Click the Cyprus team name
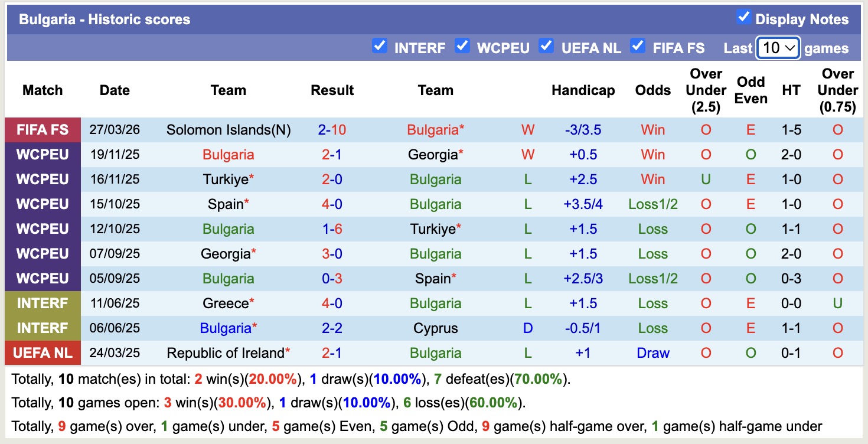Screen dimensions: 868x444 436,328
